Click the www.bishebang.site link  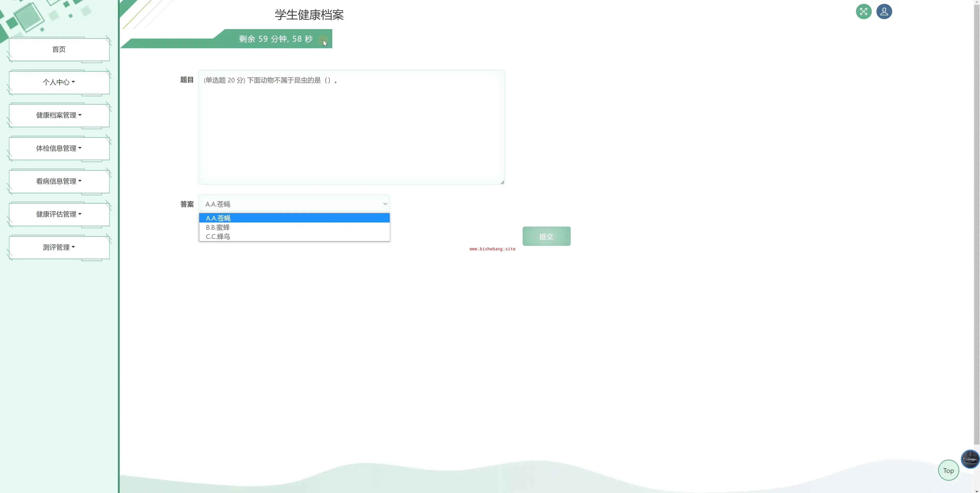tap(492, 249)
